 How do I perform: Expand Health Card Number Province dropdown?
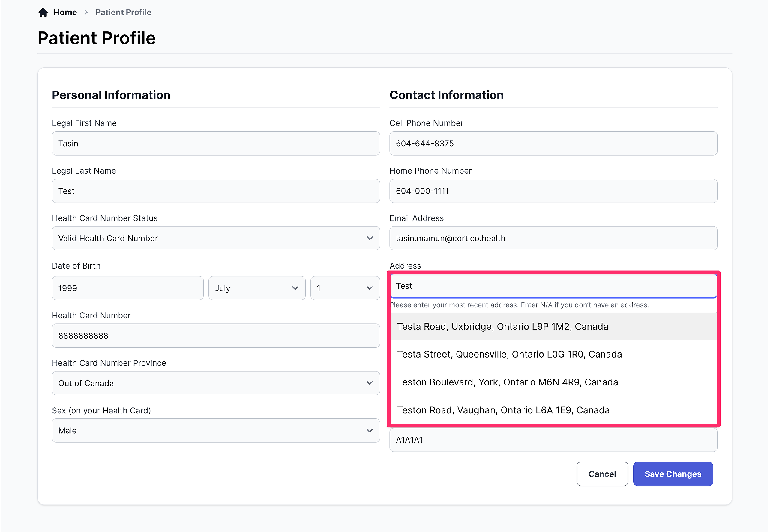215,383
